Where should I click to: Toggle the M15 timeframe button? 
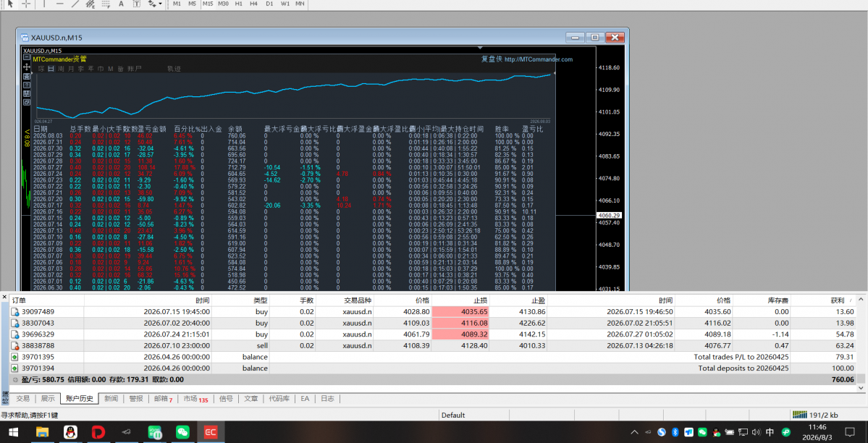coord(208,4)
